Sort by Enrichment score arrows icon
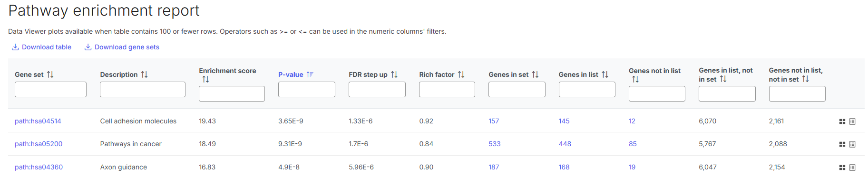Viewport: 868px width, 177px height. coord(205,79)
